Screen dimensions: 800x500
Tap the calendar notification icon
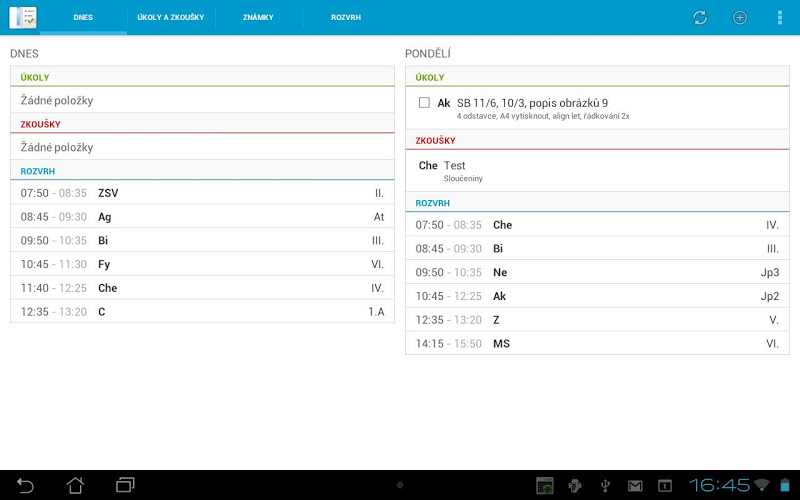coord(665,486)
